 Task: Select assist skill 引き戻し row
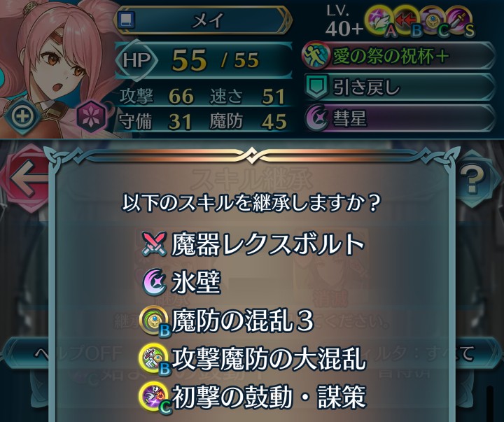click(x=399, y=87)
